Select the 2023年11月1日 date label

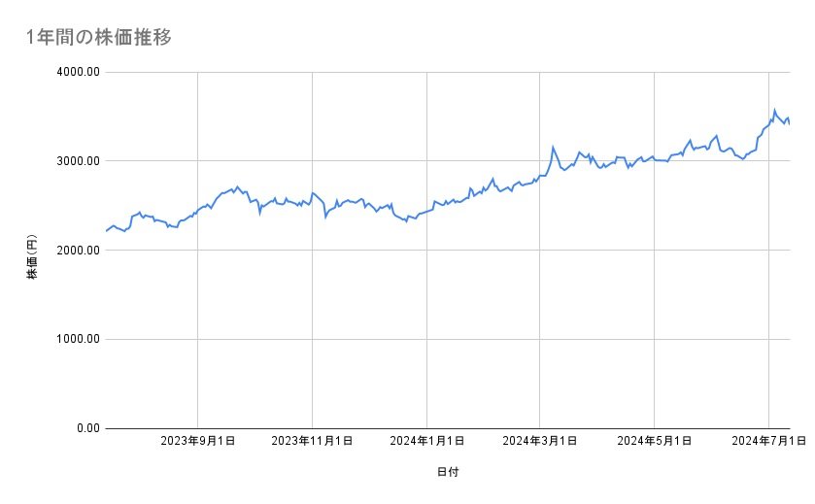point(312,442)
